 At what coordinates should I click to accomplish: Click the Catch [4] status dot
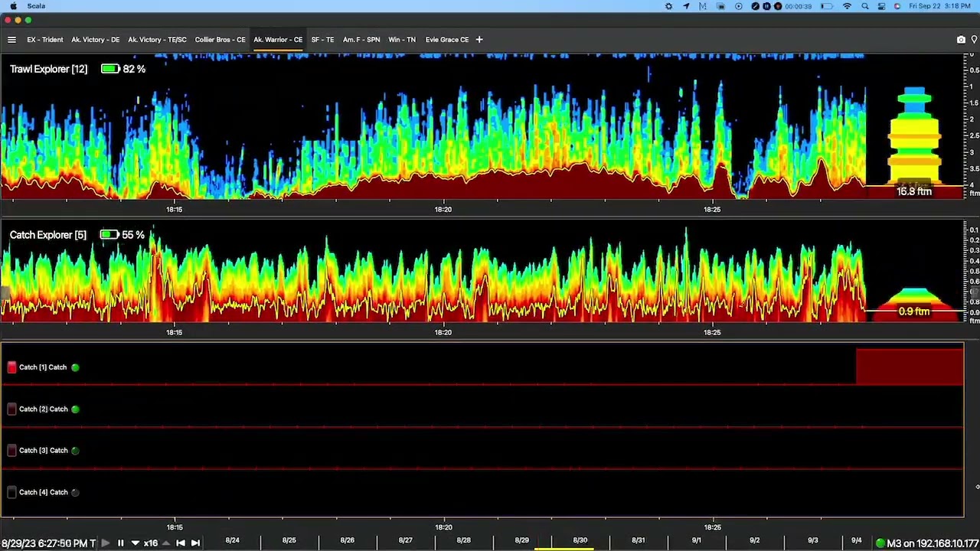click(x=75, y=492)
